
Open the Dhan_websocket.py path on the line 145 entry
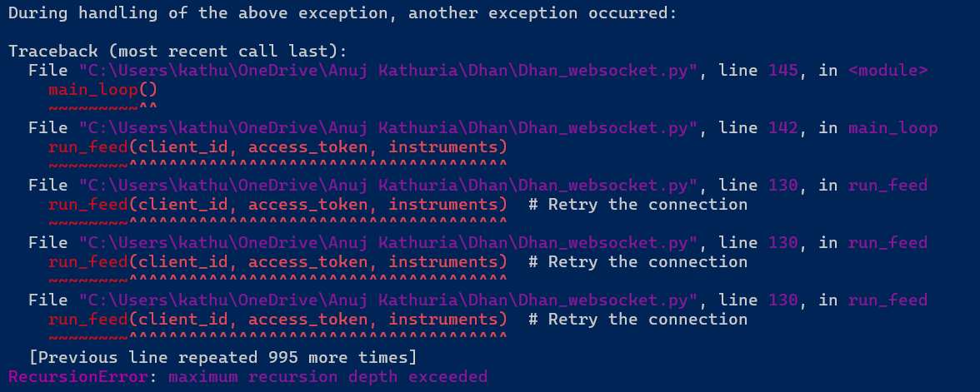[387, 71]
